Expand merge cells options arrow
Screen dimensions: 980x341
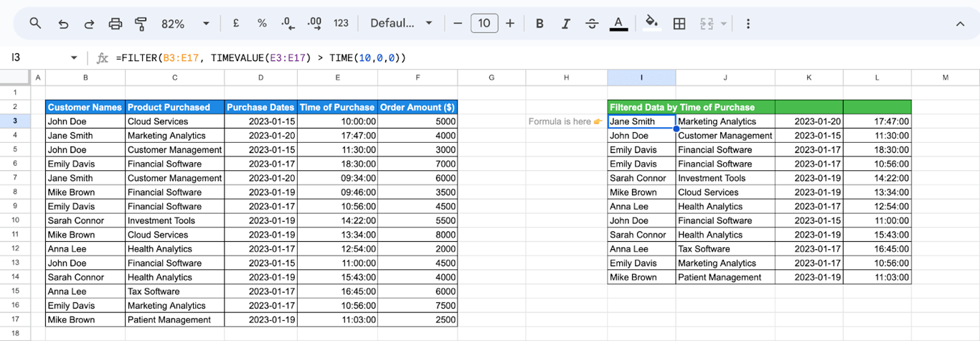pyautogui.click(x=723, y=24)
